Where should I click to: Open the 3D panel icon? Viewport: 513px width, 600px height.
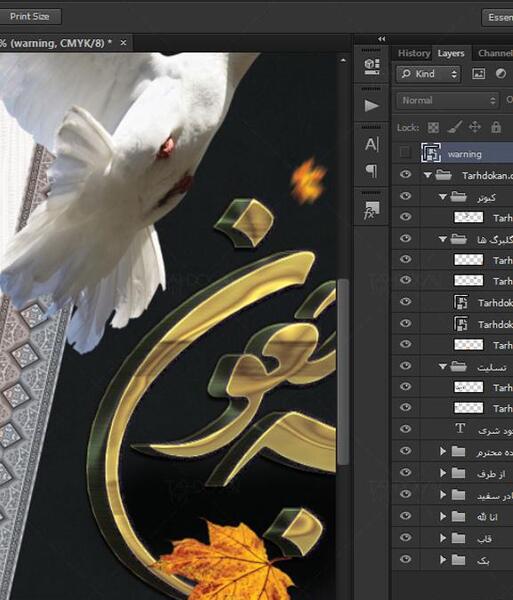click(371, 66)
